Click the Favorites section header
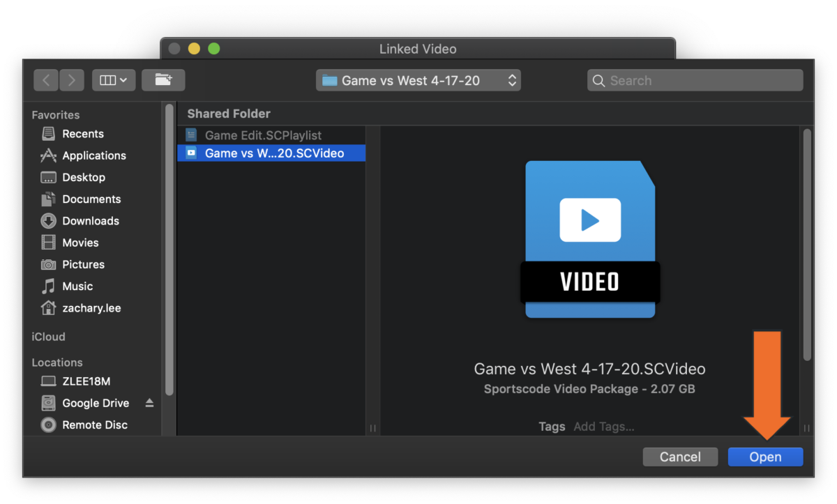837x504 pixels. click(56, 115)
